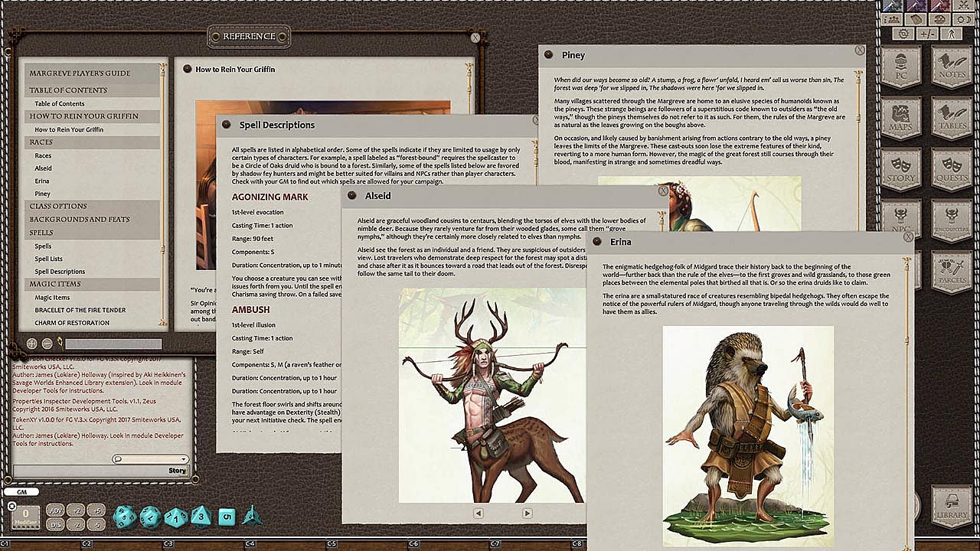This screenshot has height=551, width=980.
Task: Click the link dot beside Erina title
Action: point(596,242)
